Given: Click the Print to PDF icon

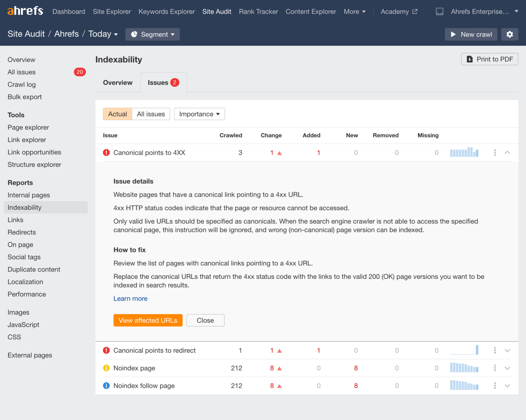Looking at the screenshot, I should (471, 59).
